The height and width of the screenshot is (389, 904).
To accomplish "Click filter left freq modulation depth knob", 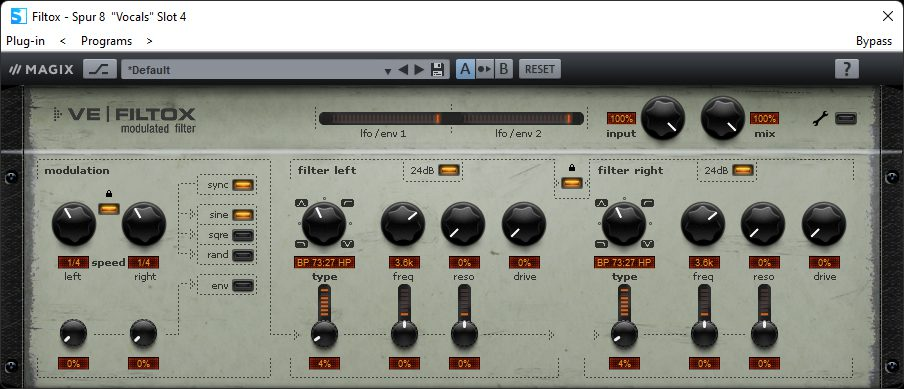I will point(404,334).
